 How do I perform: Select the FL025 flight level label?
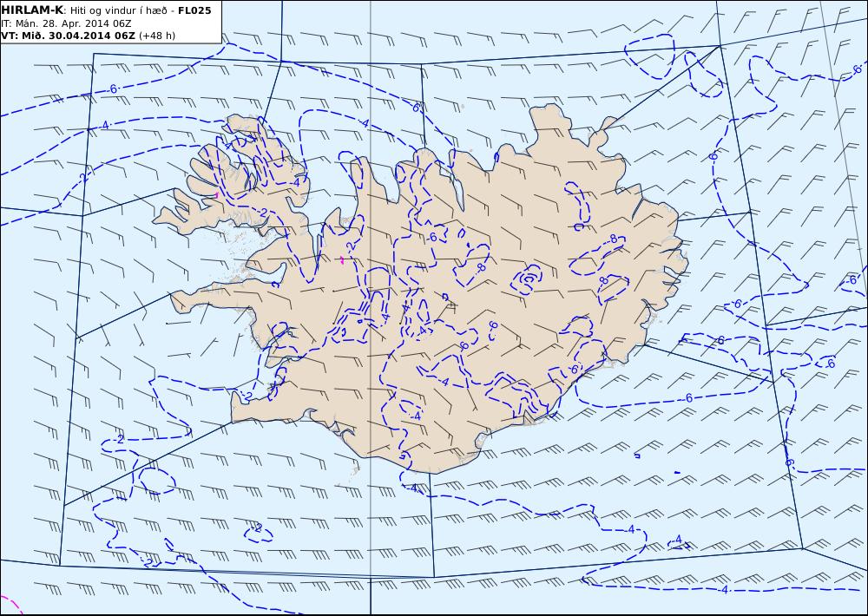194,10
